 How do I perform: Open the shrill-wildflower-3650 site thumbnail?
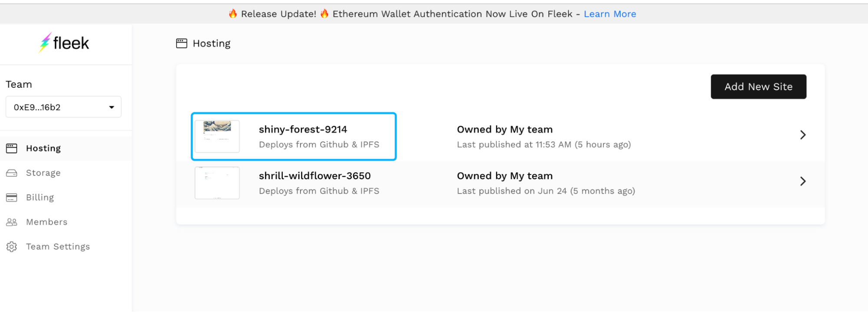tap(217, 183)
